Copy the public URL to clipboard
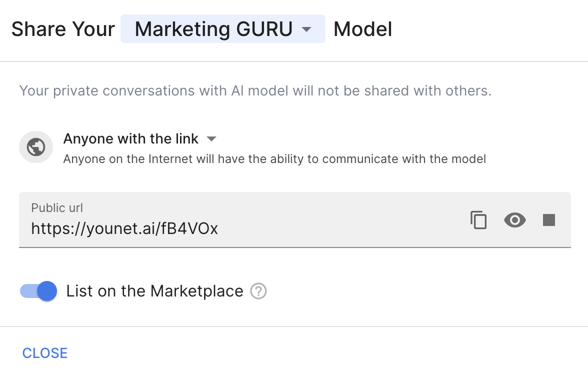Screen dimensions: 588x376 point(478,220)
